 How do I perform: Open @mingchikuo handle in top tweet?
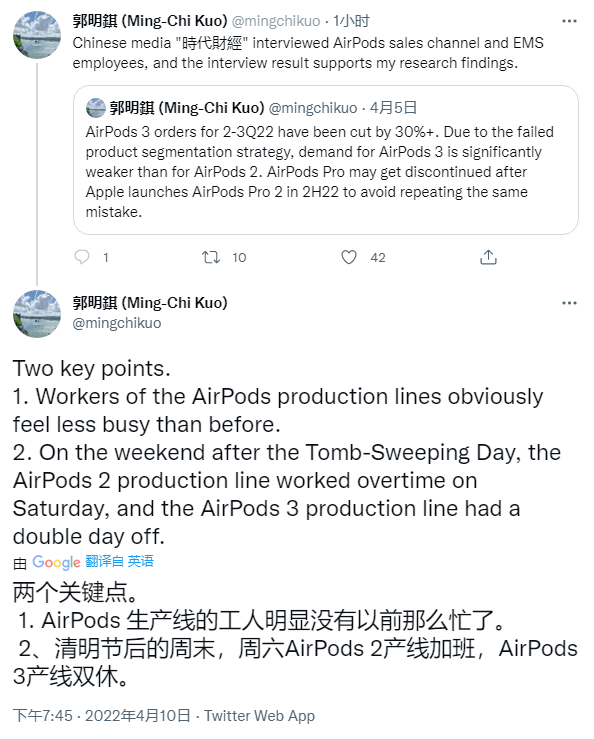(x=276, y=21)
